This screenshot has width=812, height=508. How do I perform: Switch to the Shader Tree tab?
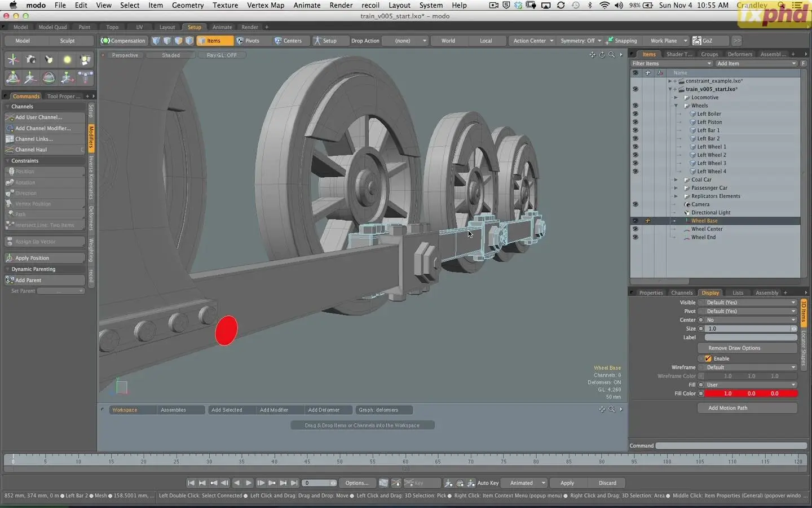(x=679, y=54)
